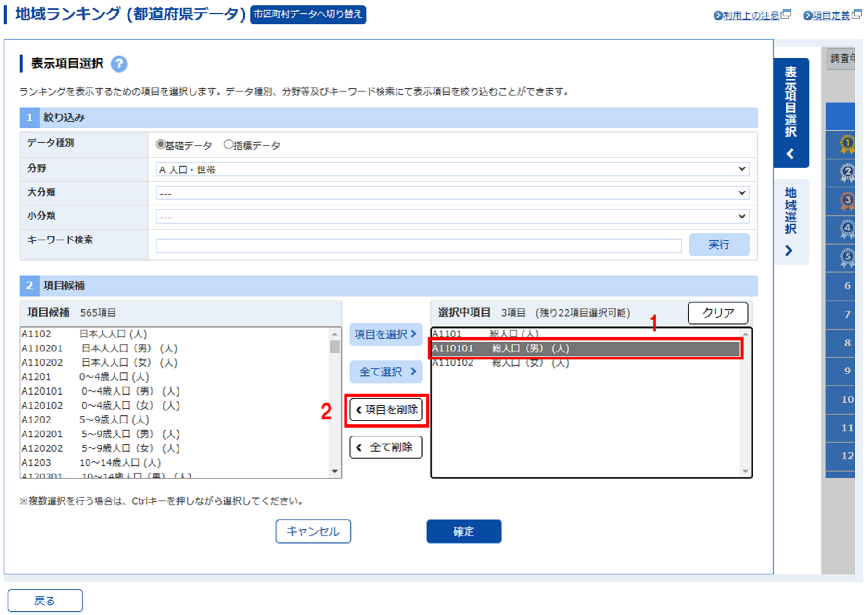
Task: Select A110201 日本人人口 (男) row
Action: click(175, 348)
